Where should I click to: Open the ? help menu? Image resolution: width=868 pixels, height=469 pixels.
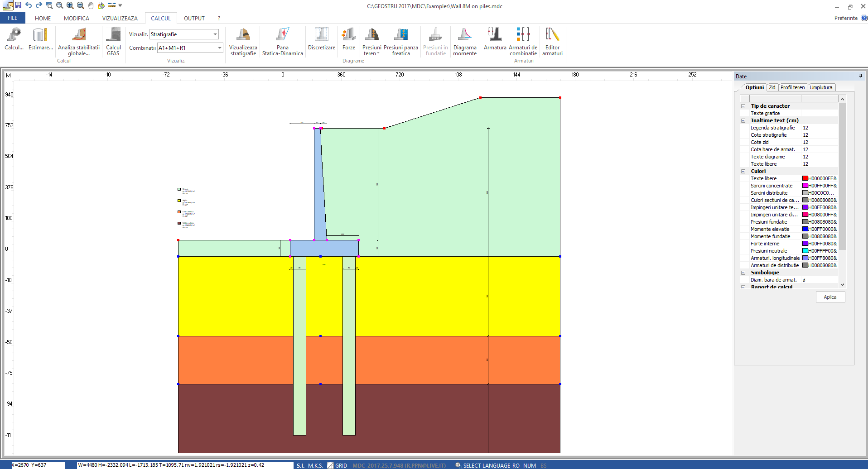tap(219, 19)
